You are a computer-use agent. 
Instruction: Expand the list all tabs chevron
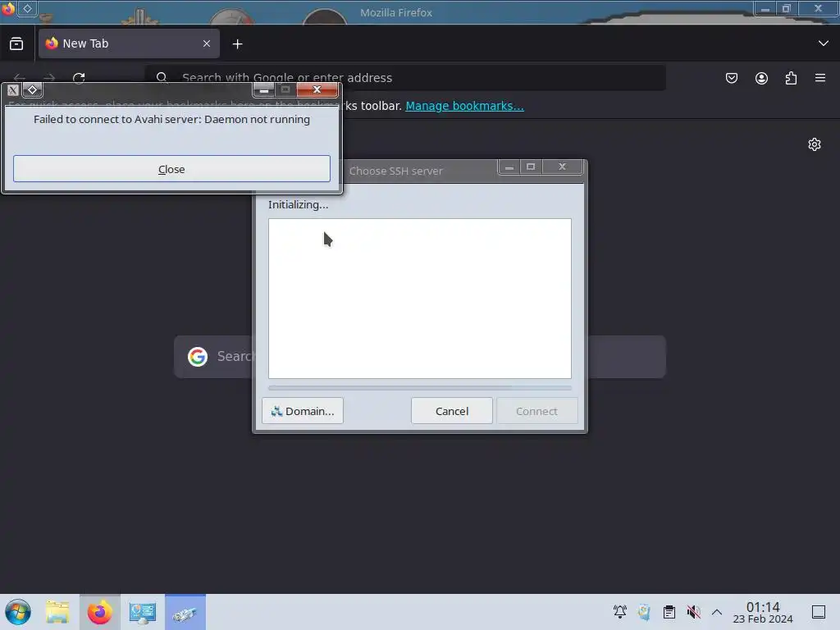(x=824, y=43)
